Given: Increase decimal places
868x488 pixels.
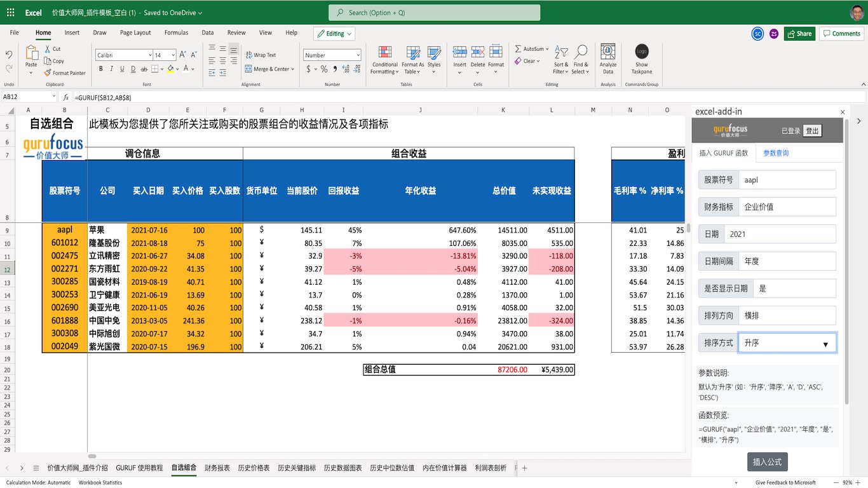Looking at the screenshot, I should [x=345, y=69].
